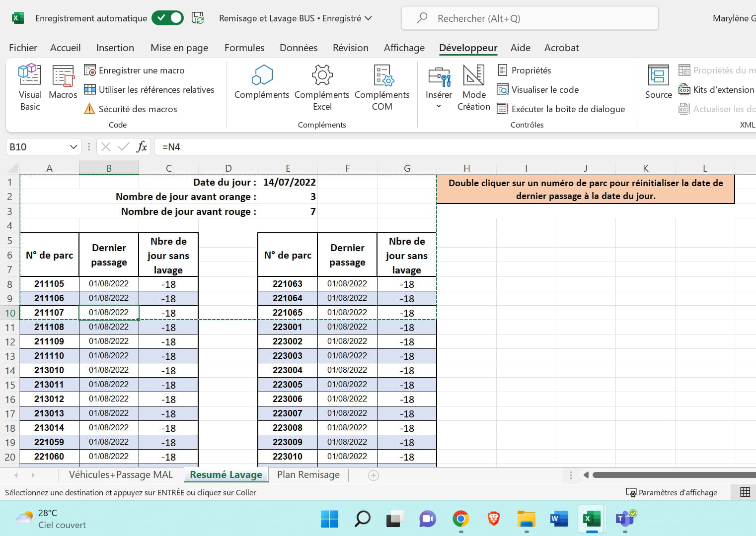Launch Microsoft Teams from the taskbar

coord(624,519)
